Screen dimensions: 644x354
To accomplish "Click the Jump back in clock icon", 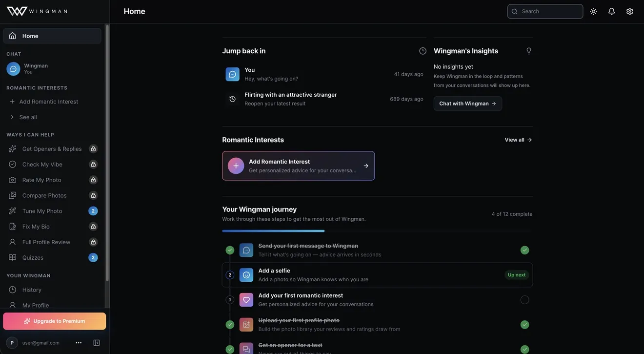I will point(423,51).
